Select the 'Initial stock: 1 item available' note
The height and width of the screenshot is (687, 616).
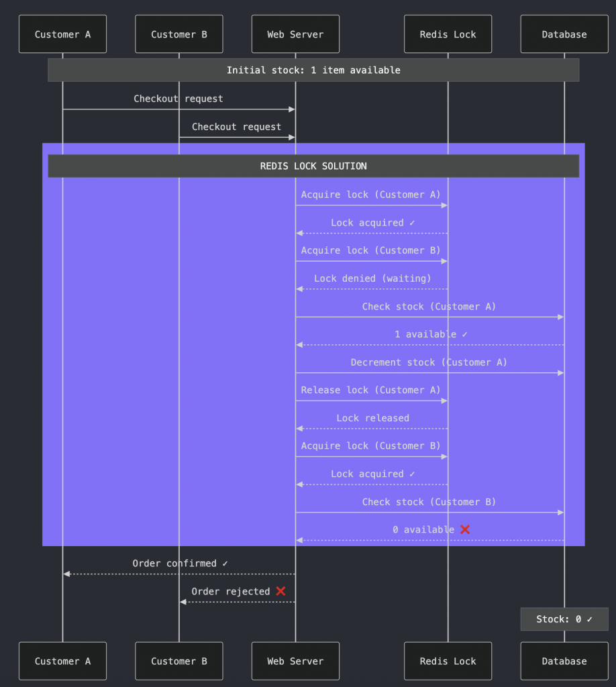point(313,70)
